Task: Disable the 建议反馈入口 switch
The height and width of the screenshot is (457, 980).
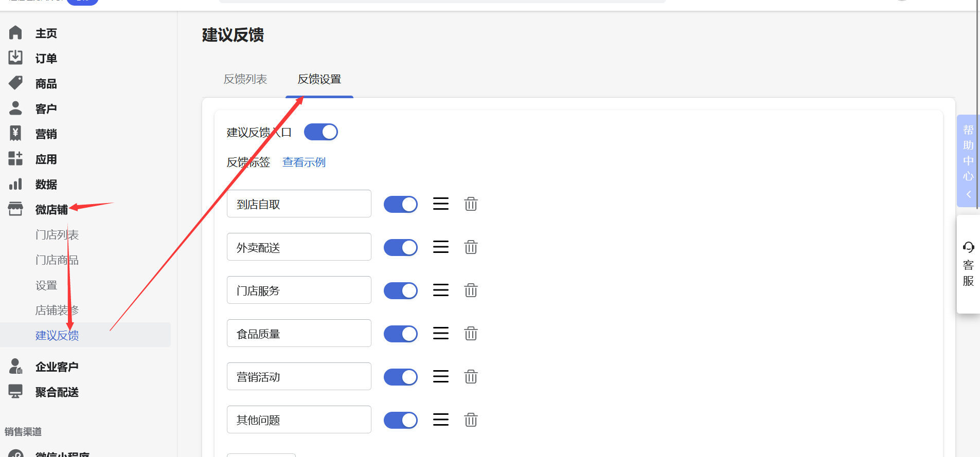Action: click(x=321, y=132)
